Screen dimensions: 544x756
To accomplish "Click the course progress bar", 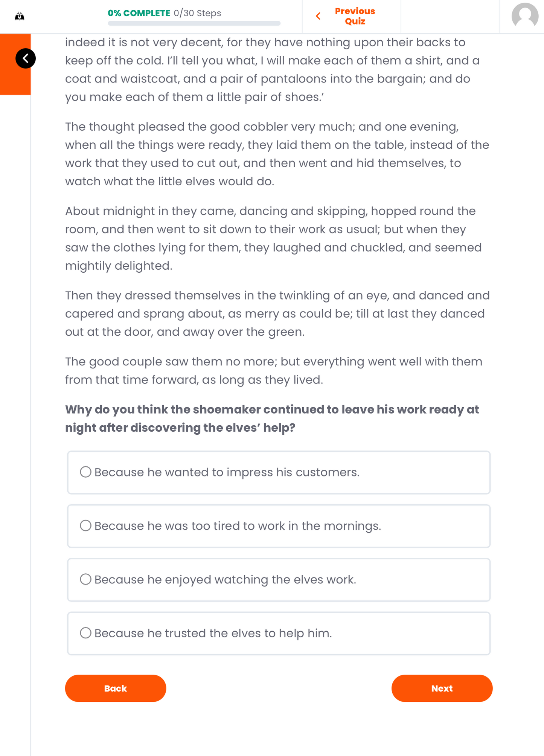I will coord(194,23).
